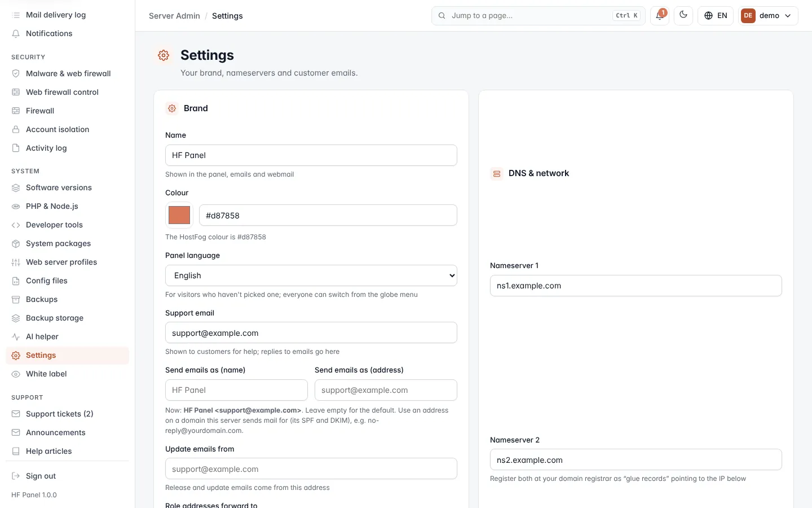The height and width of the screenshot is (508, 812).
Task: Click the Send emails as (name) field
Action: 236,390
